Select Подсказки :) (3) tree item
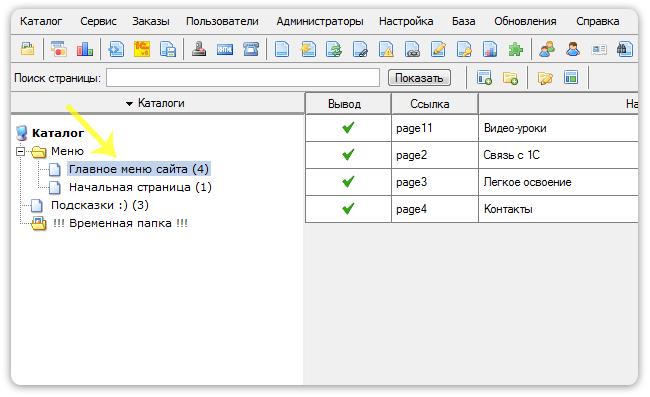 [x=100, y=205]
